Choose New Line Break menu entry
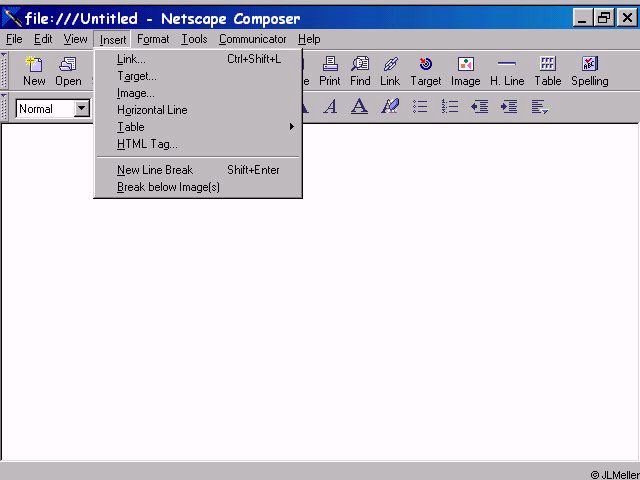Screen dimensions: 640x480 [x=198, y=170]
